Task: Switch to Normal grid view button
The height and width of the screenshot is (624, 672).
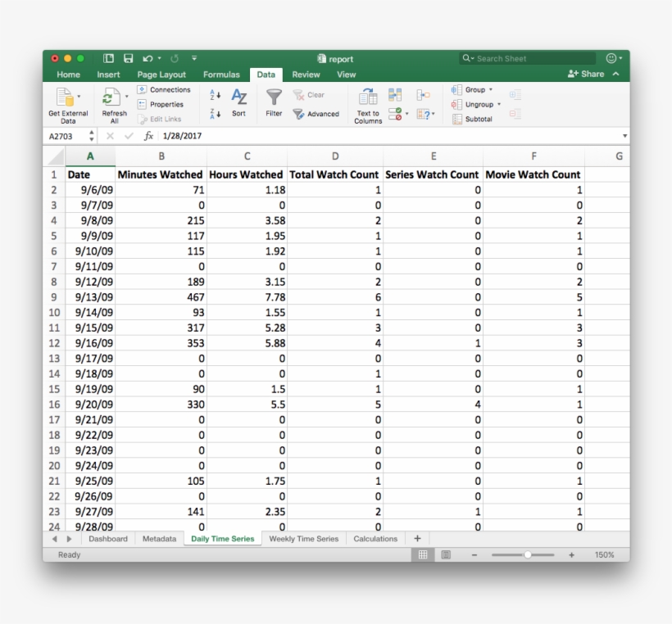Action: (423, 554)
